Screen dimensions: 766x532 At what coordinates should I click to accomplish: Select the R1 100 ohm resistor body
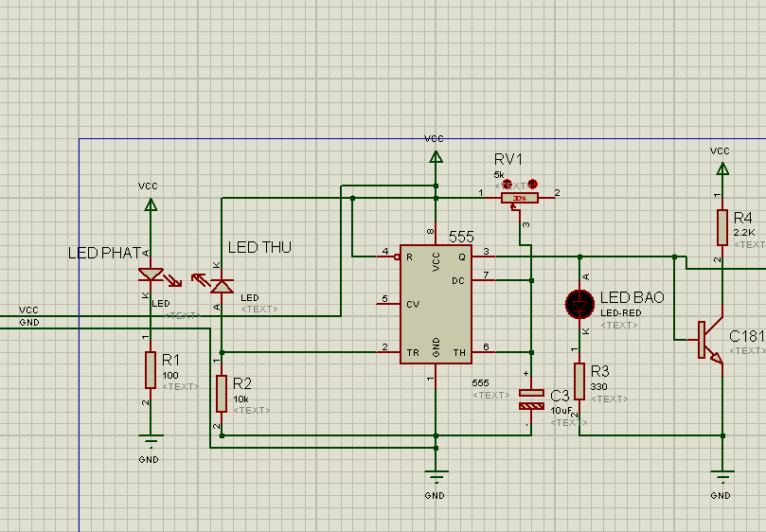coord(151,370)
